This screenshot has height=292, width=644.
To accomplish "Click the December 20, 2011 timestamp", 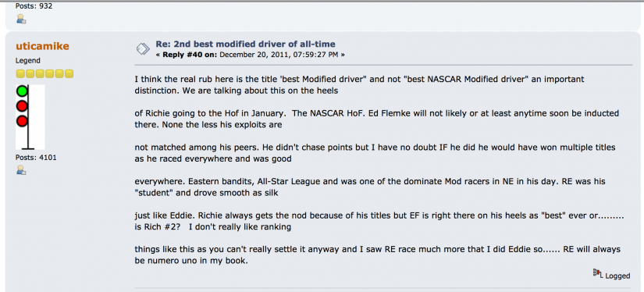I will tap(279, 55).
